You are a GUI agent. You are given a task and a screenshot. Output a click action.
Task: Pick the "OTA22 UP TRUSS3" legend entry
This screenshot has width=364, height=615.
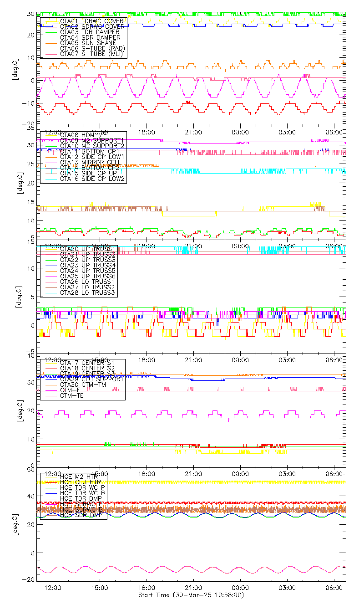click(x=88, y=260)
